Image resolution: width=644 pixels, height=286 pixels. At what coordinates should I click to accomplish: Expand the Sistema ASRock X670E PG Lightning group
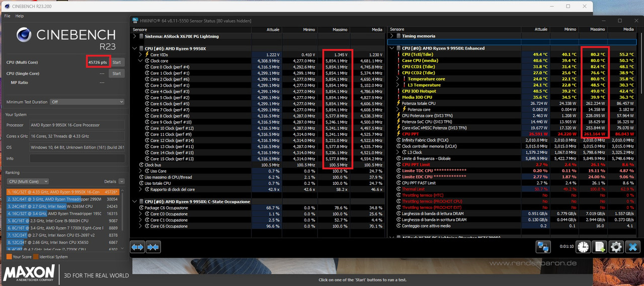coord(134,36)
